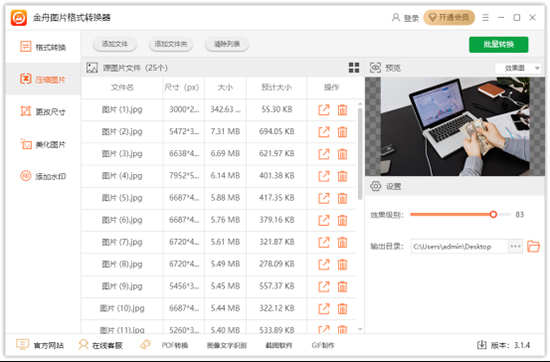Screen dimensions: 550x362
Task: Delete 图片 (7).jpg with trash icon
Action: 342,242
